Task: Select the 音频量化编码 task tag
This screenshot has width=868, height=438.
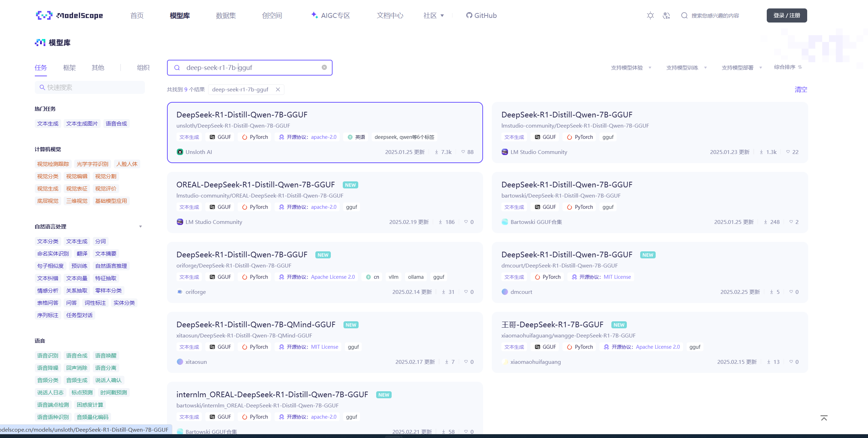Action: 92,417
